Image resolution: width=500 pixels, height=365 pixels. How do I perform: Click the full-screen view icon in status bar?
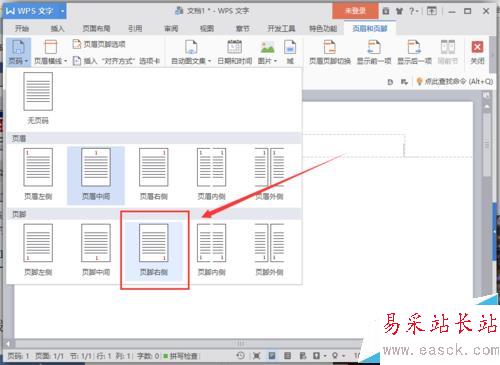[256, 356]
